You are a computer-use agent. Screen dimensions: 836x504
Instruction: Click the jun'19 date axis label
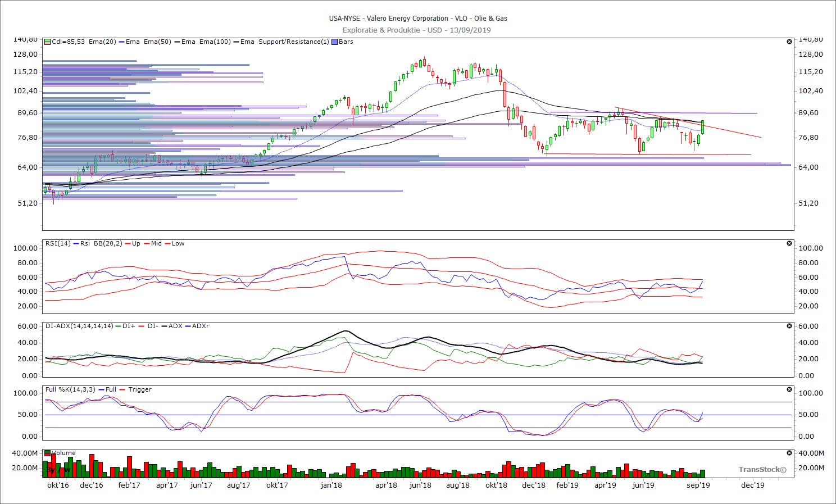pyautogui.click(x=643, y=485)
